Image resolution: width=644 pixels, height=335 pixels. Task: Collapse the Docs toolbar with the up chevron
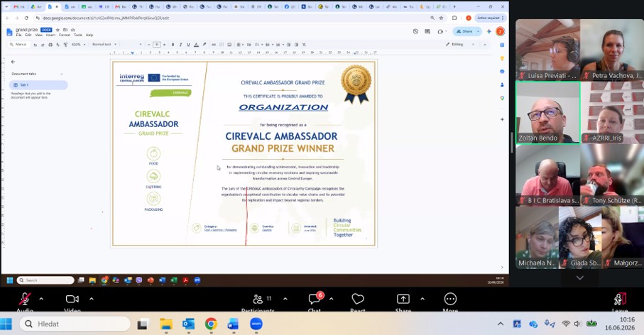pos(485,44)
